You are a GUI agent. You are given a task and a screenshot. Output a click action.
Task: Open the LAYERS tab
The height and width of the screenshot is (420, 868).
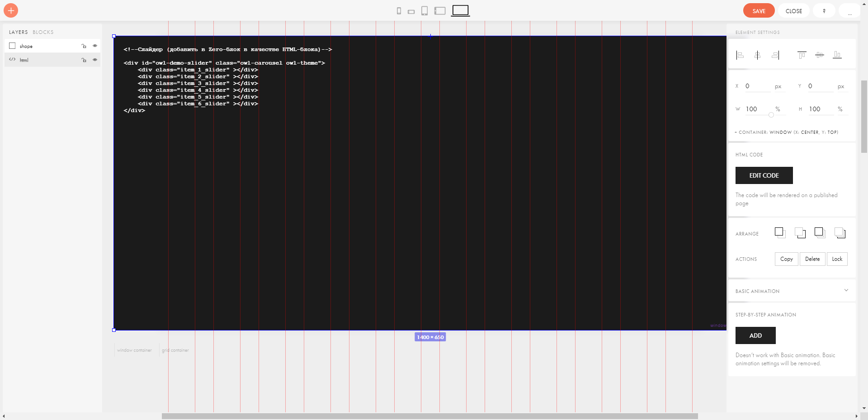pyautogui.click(x=19, y=32)
